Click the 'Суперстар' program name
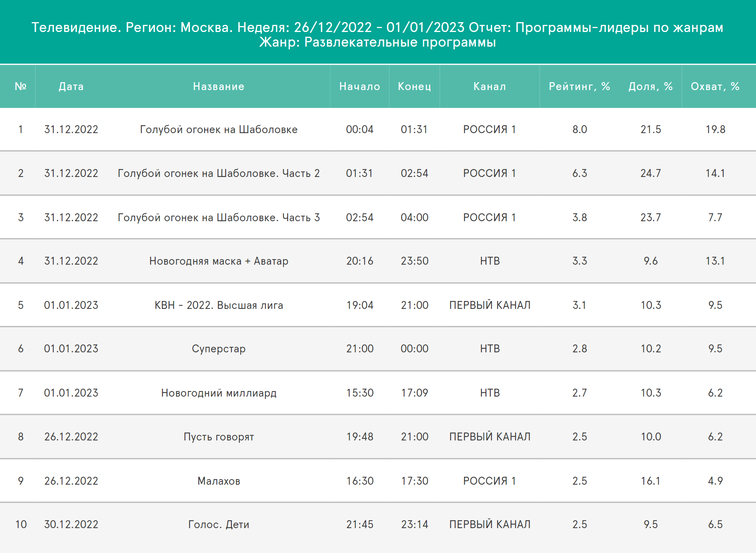This screenshot has width=756, height=553. pos(219,349)
